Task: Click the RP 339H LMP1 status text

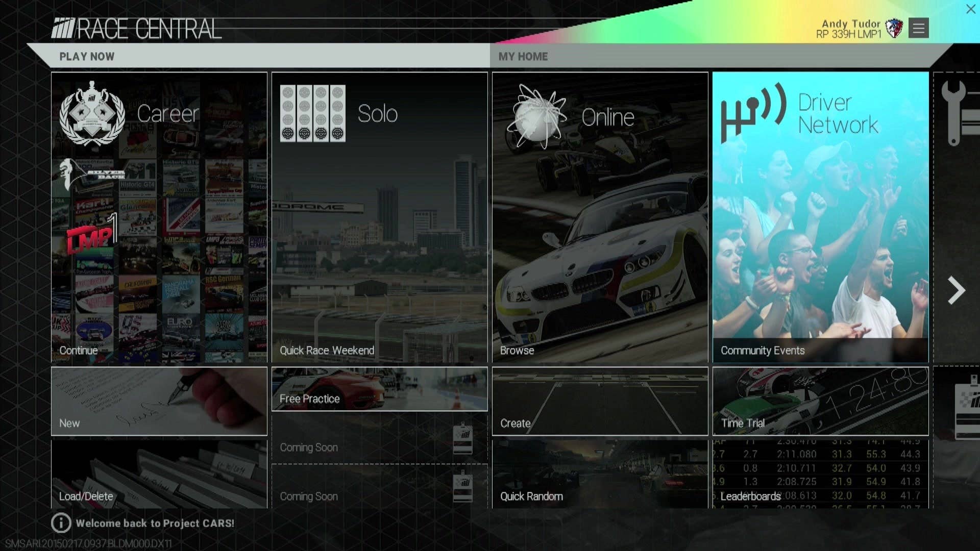Action: pyautogui.click(x=848, y=34)
